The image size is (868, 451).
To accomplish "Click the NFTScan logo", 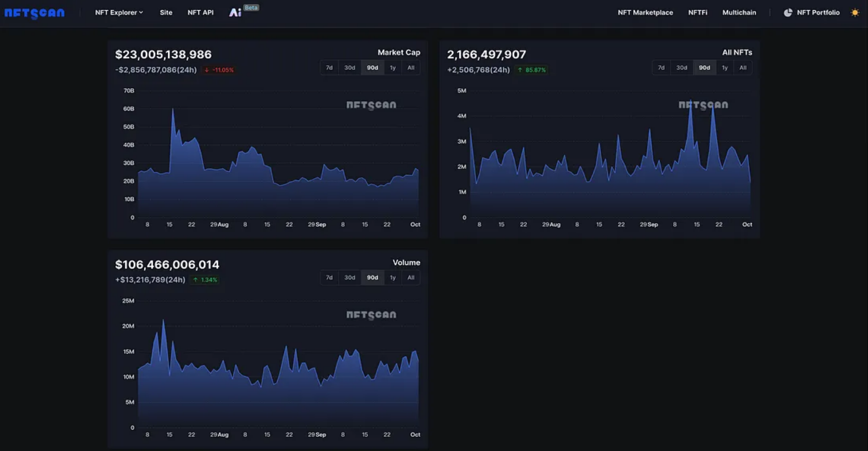I will tap(35, 13).
